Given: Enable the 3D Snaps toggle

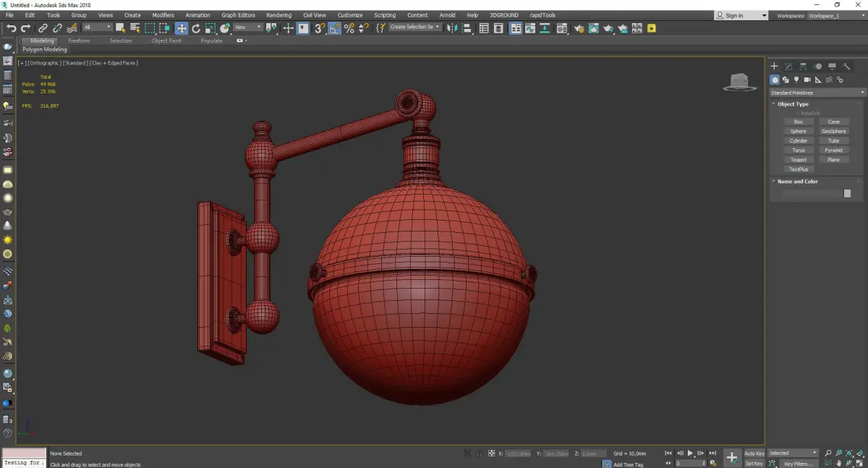Looking at the screenshot, I should click(319, 28).
